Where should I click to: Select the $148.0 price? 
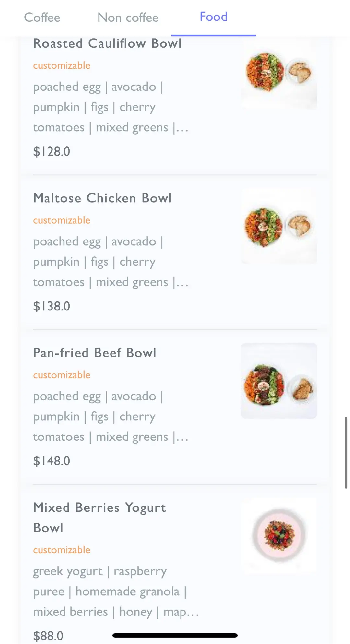tap(52, 461)
